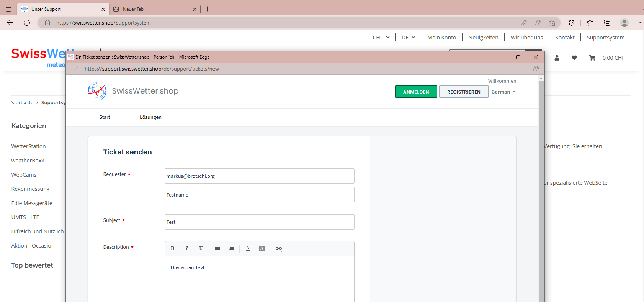Click read aloud icon in main address bar
Image resolution: width=644 pixels, height=302 pixels.
coord(538,23)
